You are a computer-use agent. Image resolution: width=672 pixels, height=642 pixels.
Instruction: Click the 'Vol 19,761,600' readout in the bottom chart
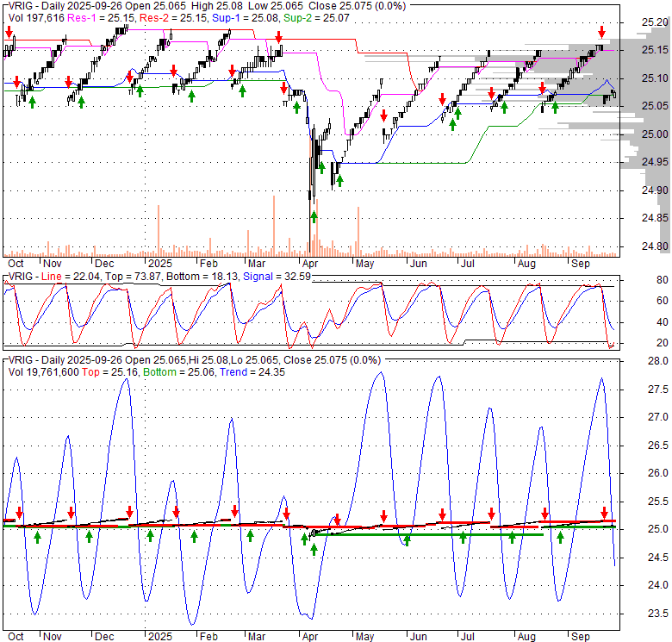click(x=44, y=372)
